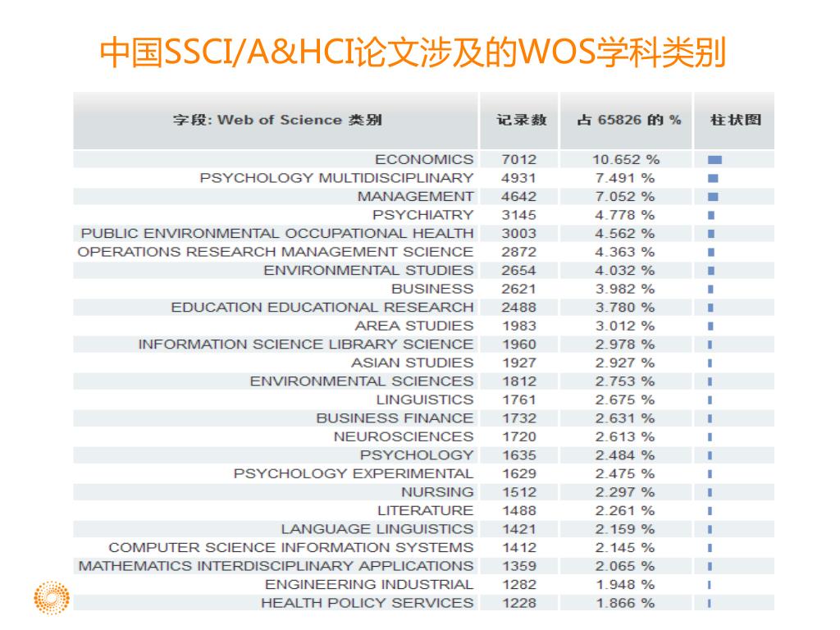Click the 字段: Web of Science 类别 header

[277, 120]
